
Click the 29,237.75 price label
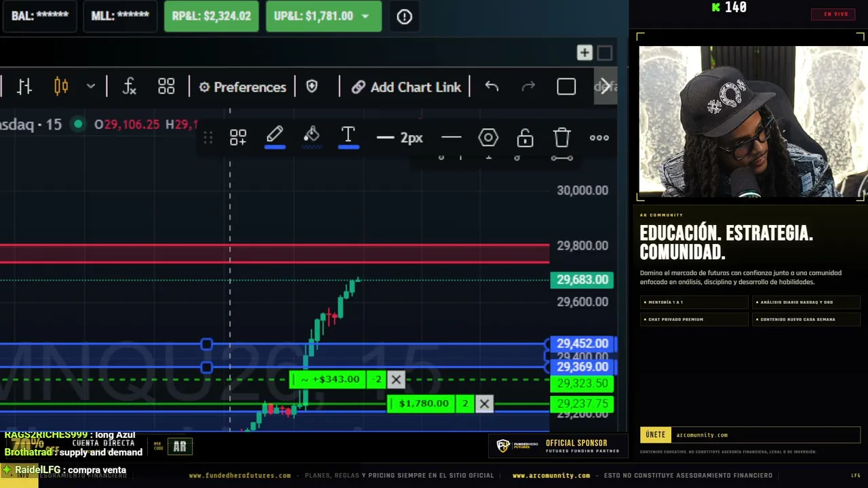coord(582,404)
